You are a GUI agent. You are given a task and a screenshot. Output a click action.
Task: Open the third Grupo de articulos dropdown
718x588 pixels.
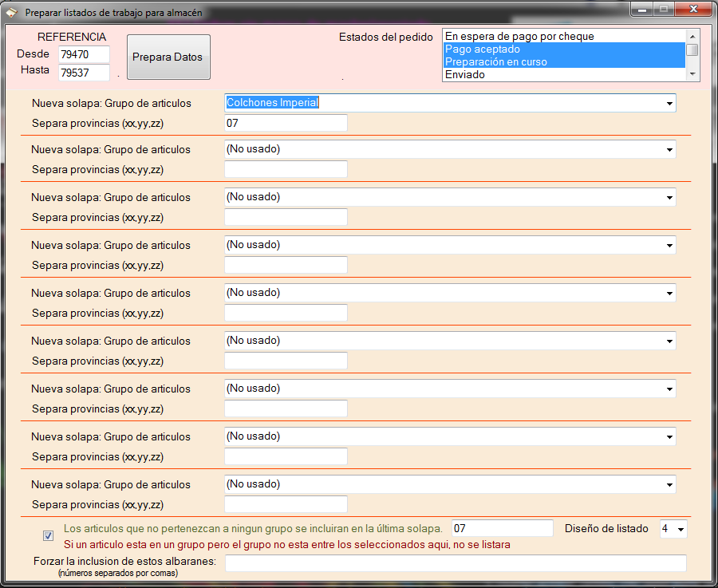point(669,197)
